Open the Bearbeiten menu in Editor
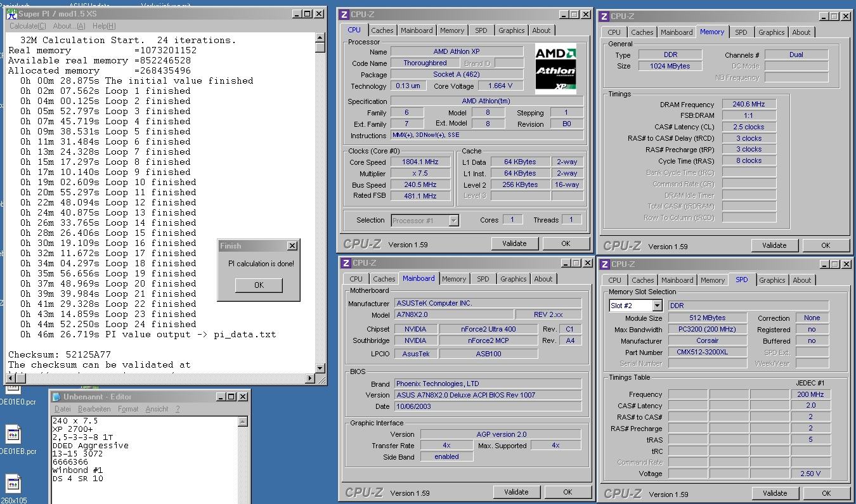 click(x=94, y=409)
